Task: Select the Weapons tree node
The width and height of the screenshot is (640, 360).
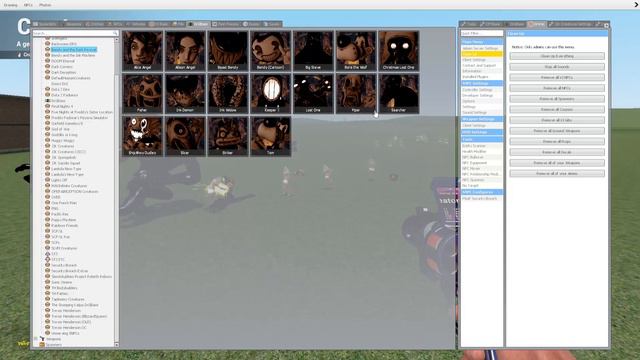Action: point(53,339)
